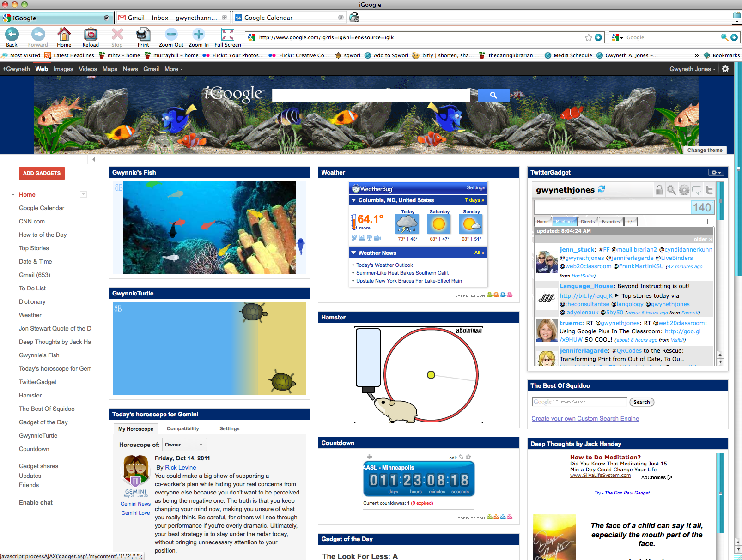Collapse the left sidebar with the arrow
This screenshot has width=742, height=560.
point(94,159)
